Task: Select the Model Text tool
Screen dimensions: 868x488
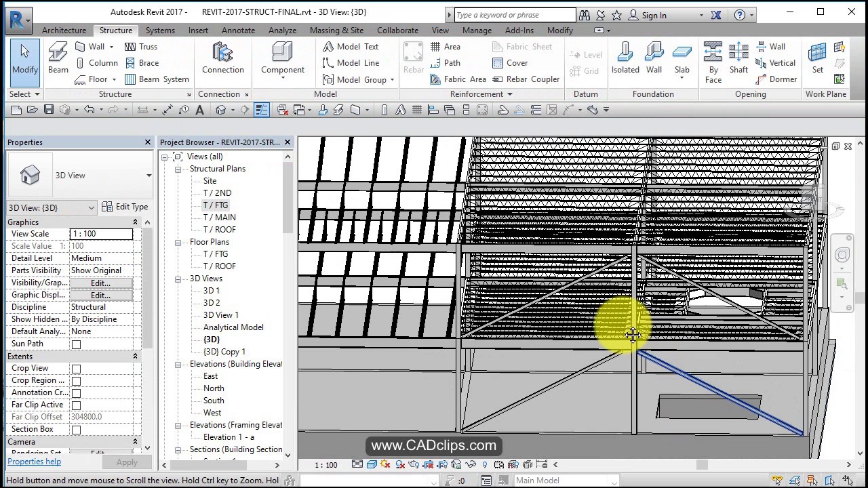Action: pyautogui.click(x=351, y=47)
